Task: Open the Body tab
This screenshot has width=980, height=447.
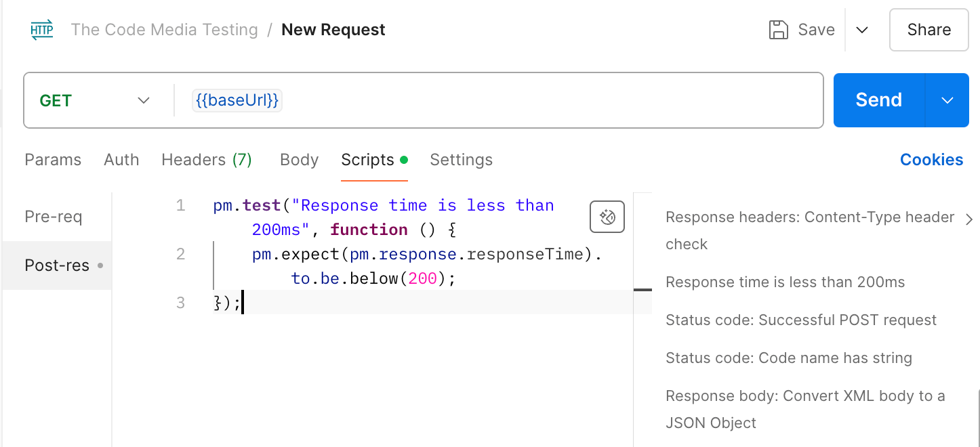Action: (x=299, y=160)
